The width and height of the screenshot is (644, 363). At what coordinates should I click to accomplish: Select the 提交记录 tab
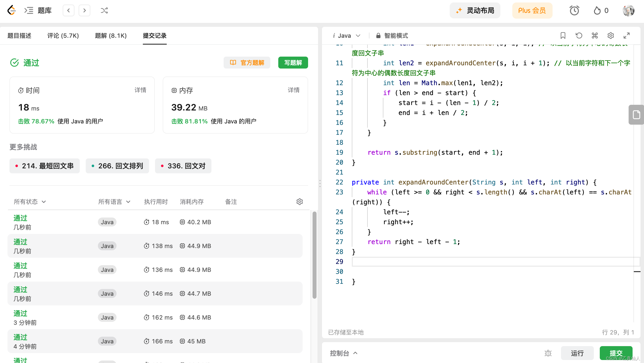pyautogui.click(x=155, y=36)
